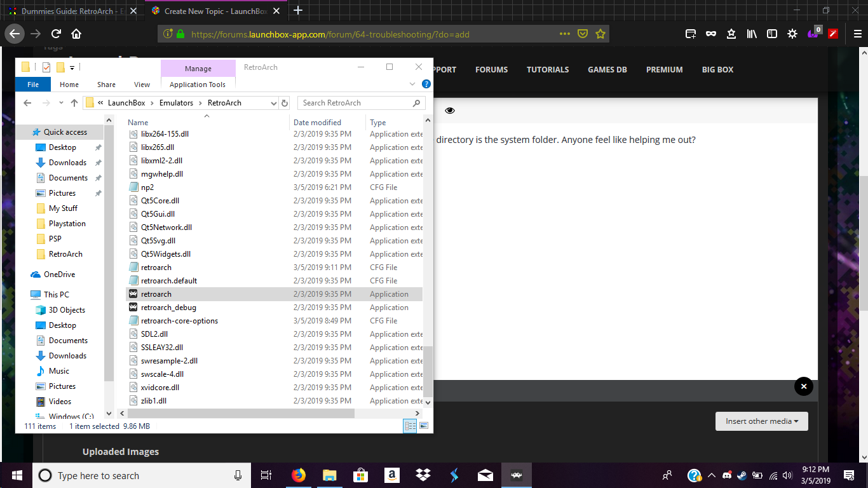The image size is (868, 488).
Task: Open volume control in system tray
Action: (788, 475)
